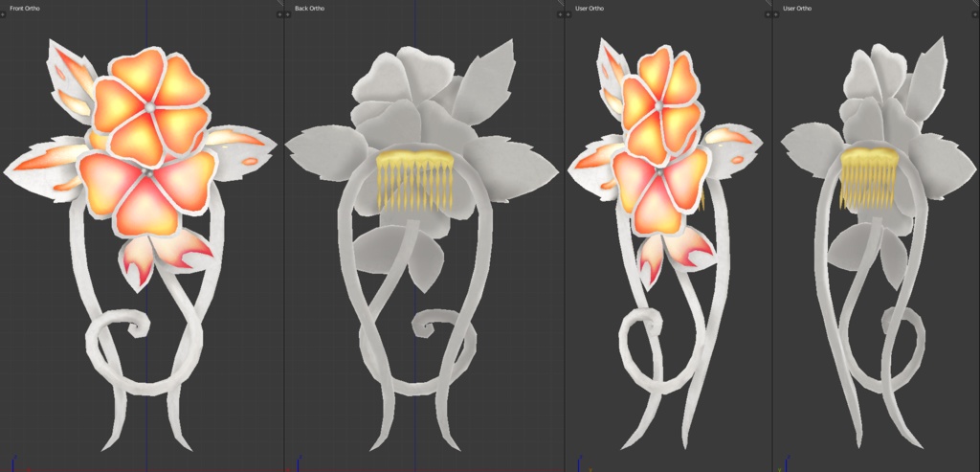
Task: Expand tool shelf in User Ortho colored-flower viewport
Action: tap(568, 14)
